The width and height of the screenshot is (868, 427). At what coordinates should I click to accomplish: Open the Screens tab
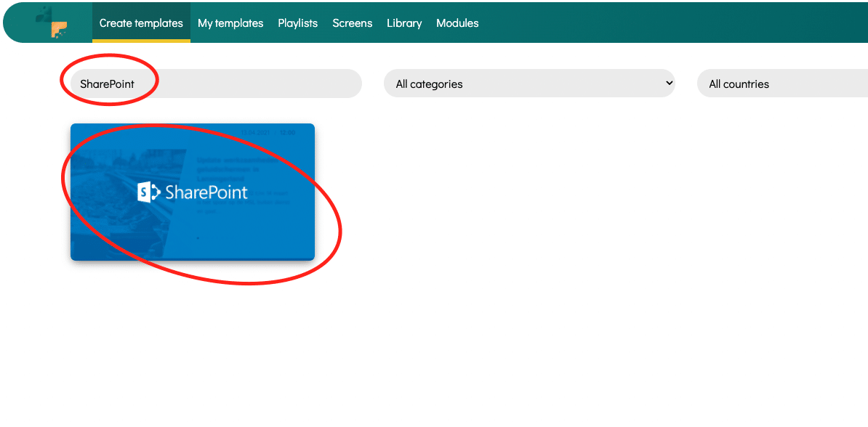(352, 23)
